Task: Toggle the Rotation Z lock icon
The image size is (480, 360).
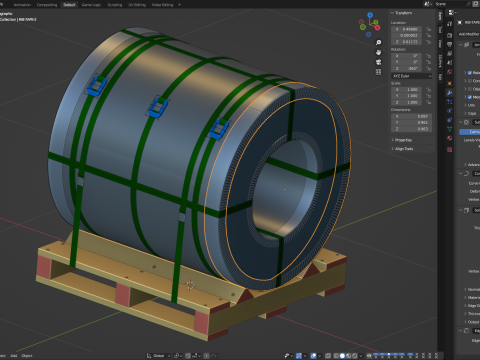Action: [429, 68]
